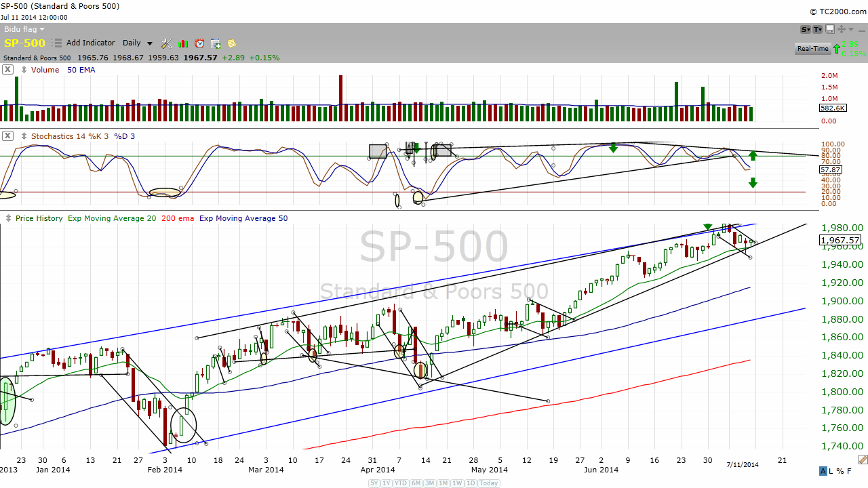Open the drawing tools icon
The image size is (868, 488).
[166, 43]
